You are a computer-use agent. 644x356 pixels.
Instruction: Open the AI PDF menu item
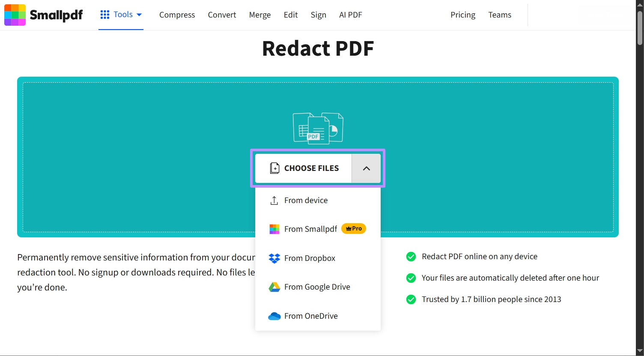(x=350, y=15)
